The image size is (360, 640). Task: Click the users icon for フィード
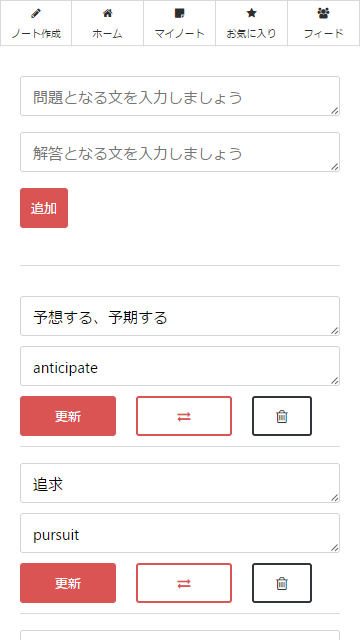[323, 13]
